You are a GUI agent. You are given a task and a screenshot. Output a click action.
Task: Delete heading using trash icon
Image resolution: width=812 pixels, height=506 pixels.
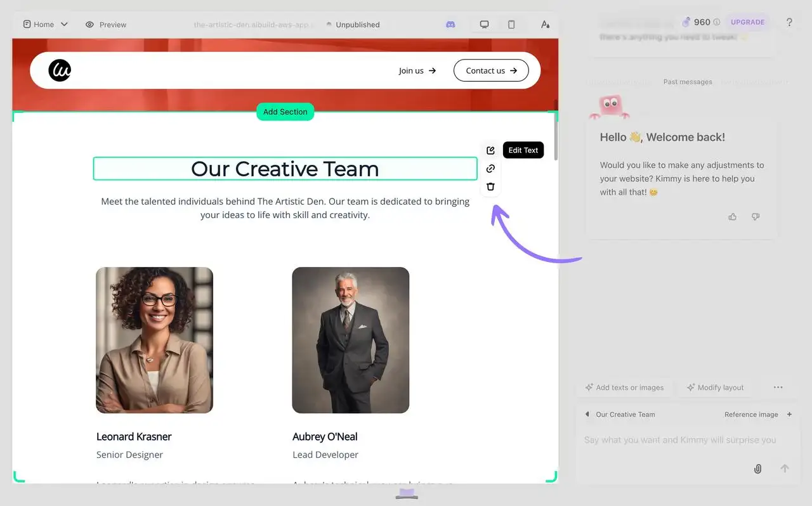pyautogui.click(x=490, y=186)
